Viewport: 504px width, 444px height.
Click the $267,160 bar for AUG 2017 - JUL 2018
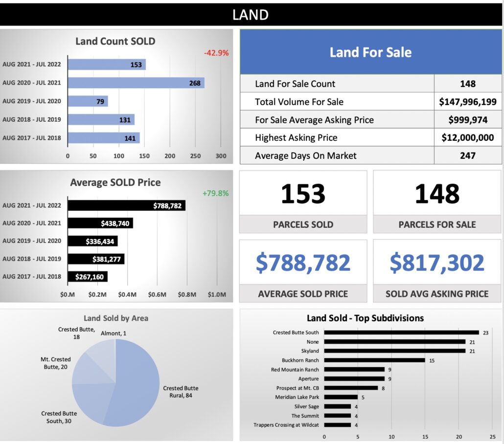pyautogui.click(x=87, y=277)
